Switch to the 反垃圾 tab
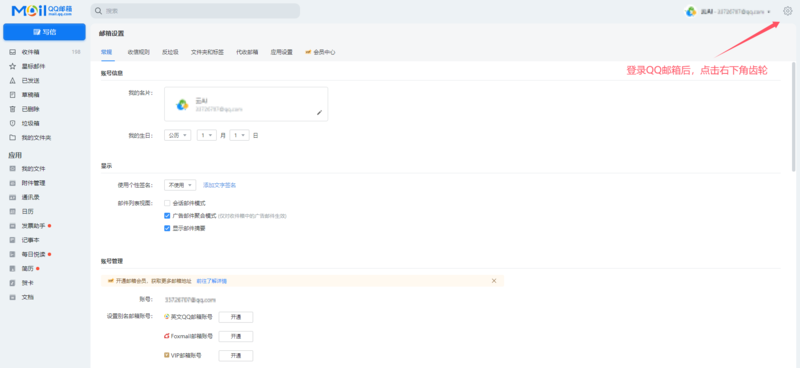 [170, 52]
